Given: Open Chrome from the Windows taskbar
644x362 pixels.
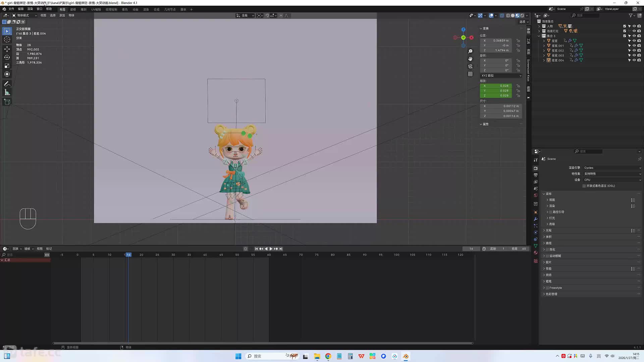Looking at the screenshot, I should 328,356.
